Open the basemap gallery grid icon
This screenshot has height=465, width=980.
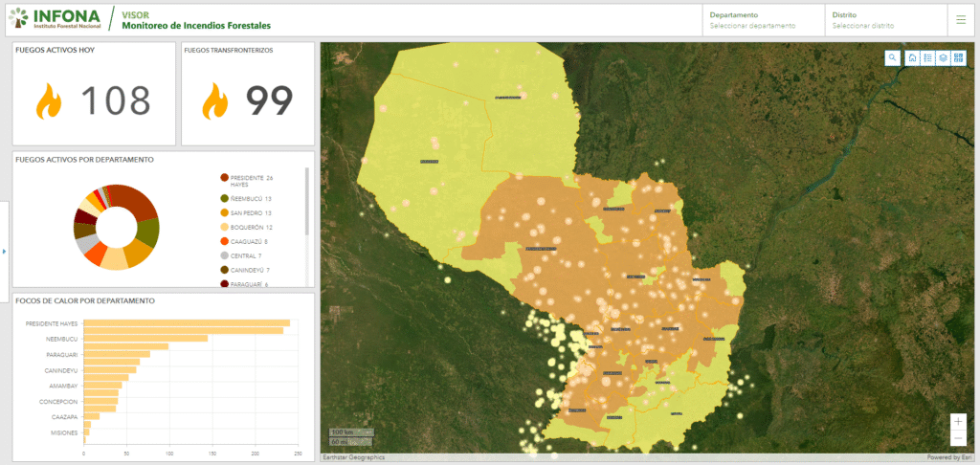[x=958, y=58]
